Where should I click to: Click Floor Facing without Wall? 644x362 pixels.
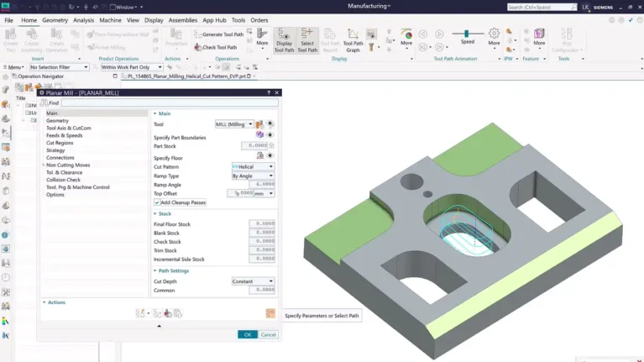coord(118,34)
